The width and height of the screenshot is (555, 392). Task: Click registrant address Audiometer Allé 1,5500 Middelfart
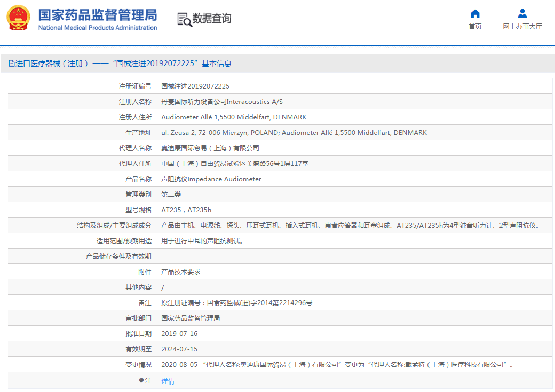[234, 117]
